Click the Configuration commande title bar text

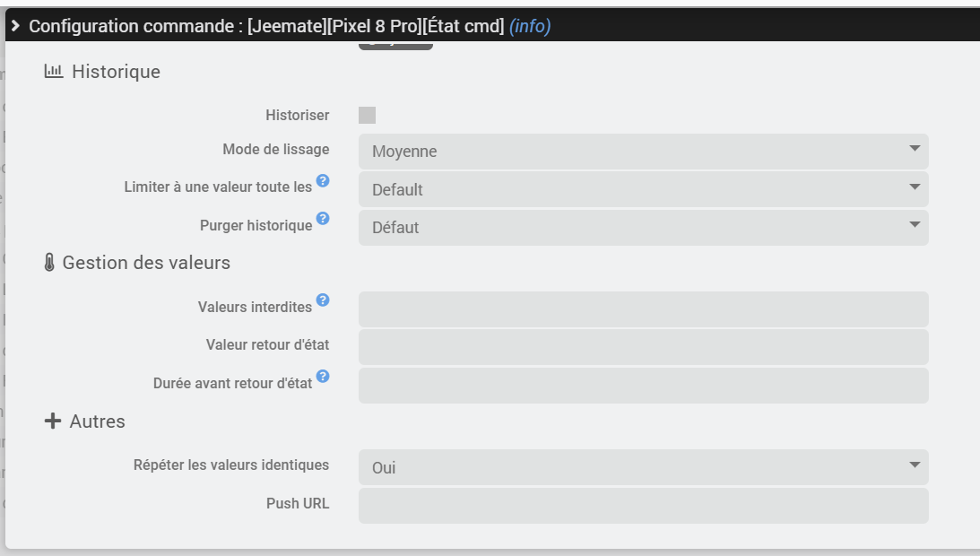(266, 26)
